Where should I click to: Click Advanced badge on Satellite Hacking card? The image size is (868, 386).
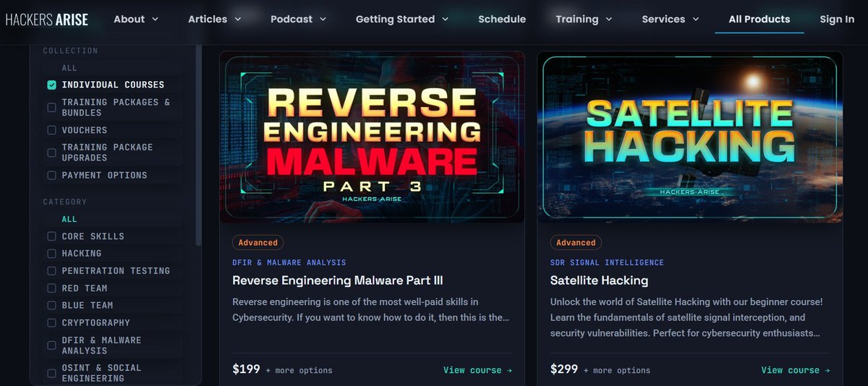pos(576,243)
